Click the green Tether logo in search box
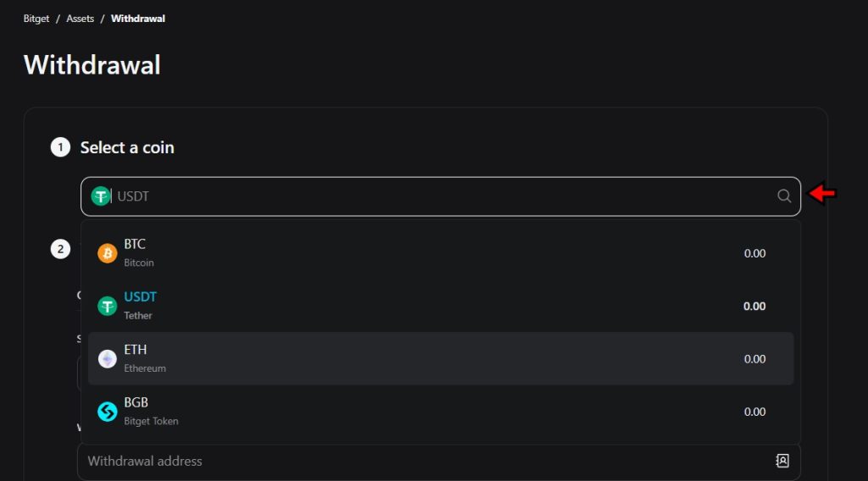 101,196
